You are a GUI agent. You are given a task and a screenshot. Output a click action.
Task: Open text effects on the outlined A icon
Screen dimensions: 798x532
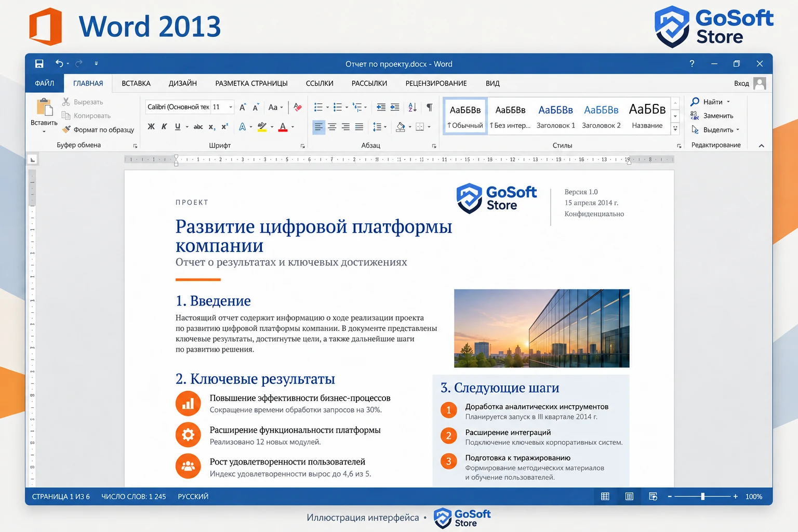(243, 127)
